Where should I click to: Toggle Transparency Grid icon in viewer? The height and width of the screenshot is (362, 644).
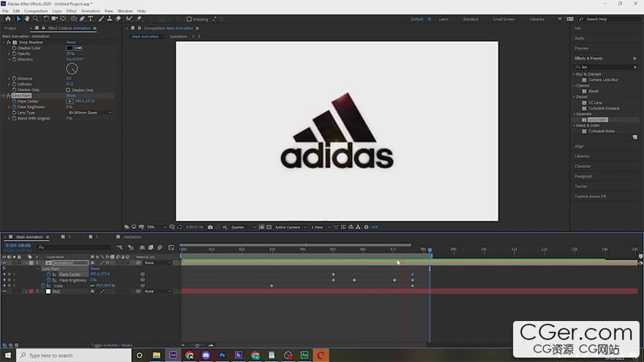(x=269, y=227)
